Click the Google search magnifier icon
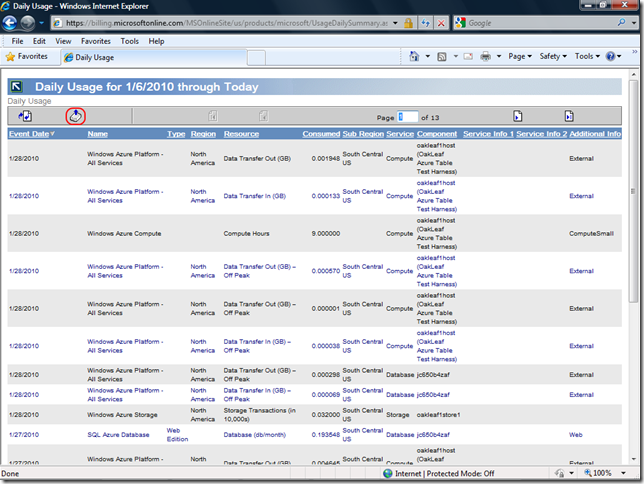 pyautogui.click(x=621, y=23)
